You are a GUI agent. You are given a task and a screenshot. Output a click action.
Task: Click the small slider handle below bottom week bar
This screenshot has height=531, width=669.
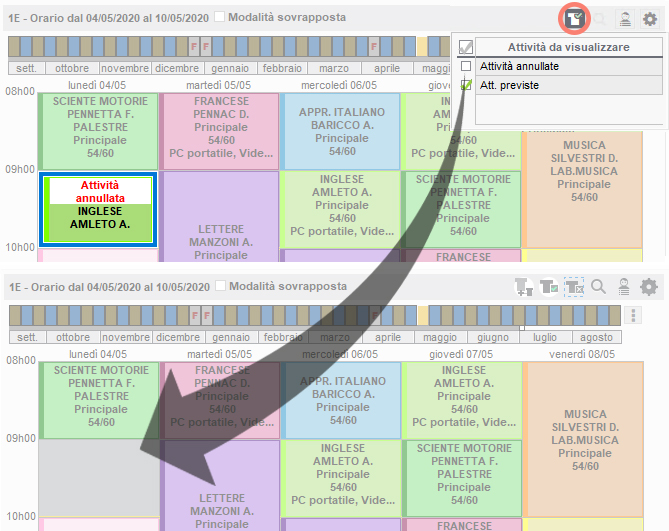pos(522,328)
